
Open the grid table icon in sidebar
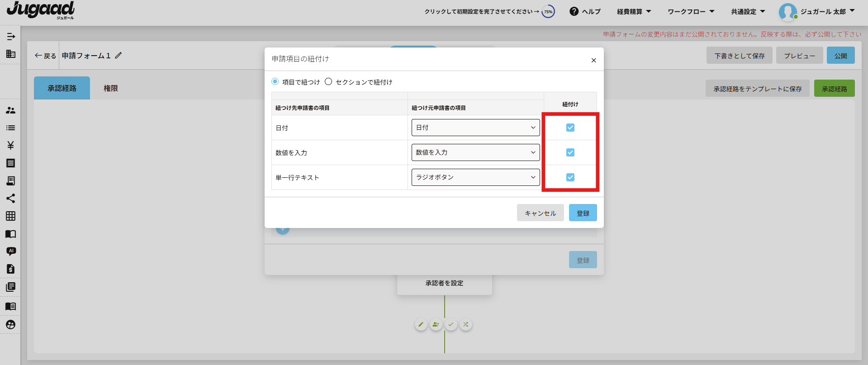(x=10, y=216)
